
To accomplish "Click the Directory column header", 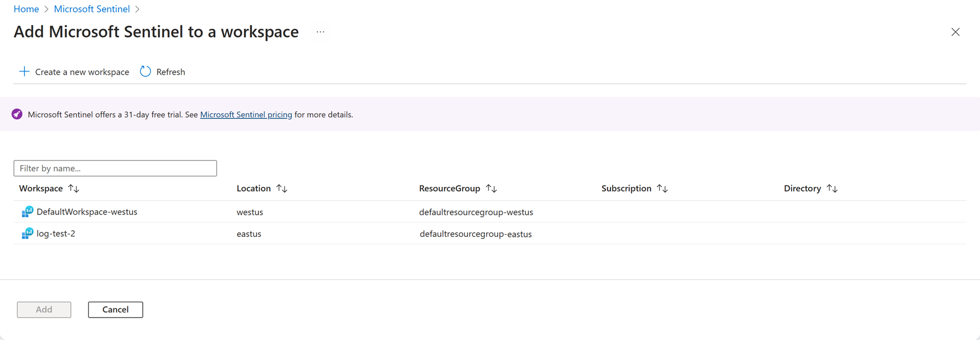I will 802,188.
